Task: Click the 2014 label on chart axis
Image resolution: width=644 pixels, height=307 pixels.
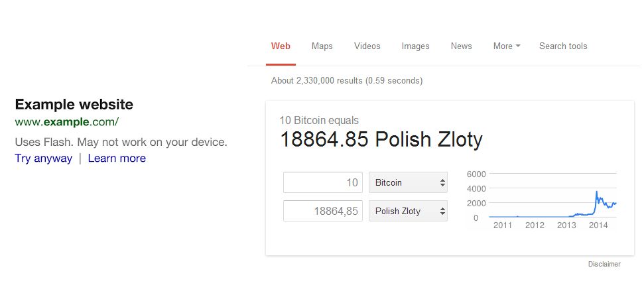Action: pyautogui.click(x=598, y=225)
